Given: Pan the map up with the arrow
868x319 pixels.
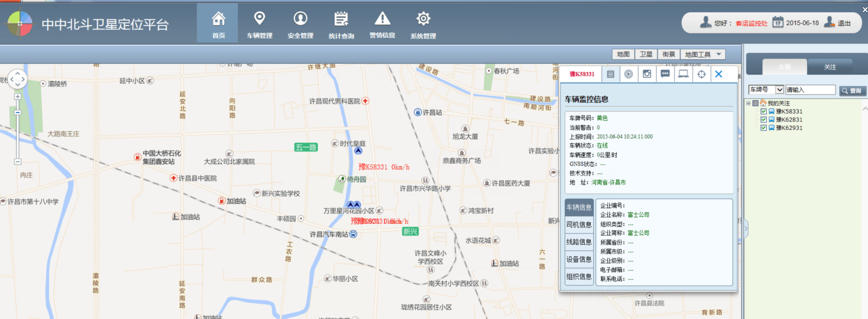Looking at the screenshot, I should click(17, 73).
